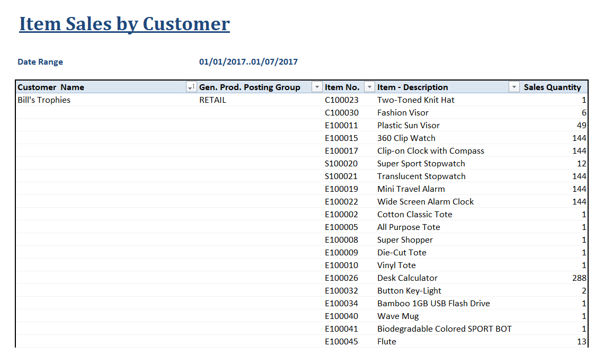Select item number C100030
The width and height of the screenshot is (604, 364).
click(x=342, y=112)
